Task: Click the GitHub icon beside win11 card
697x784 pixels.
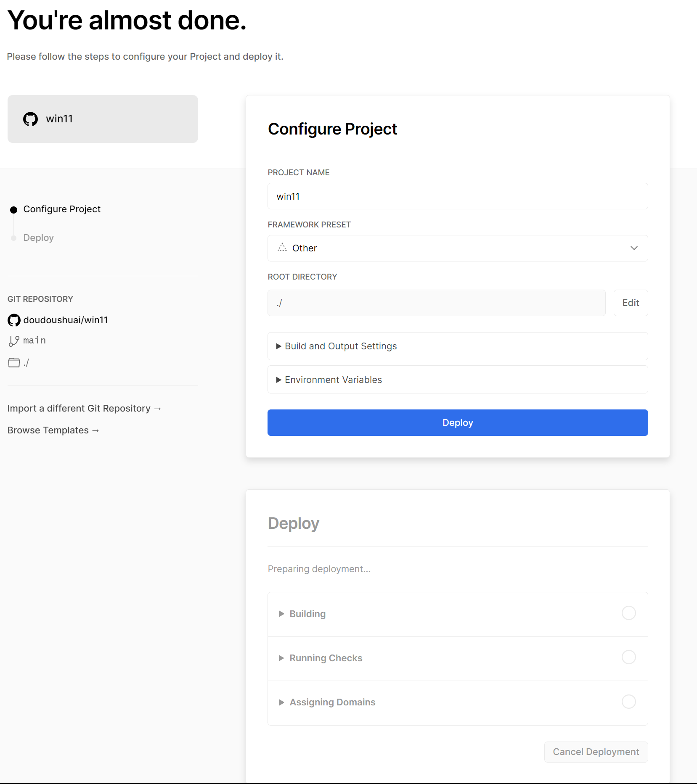Action: [30, 119]
